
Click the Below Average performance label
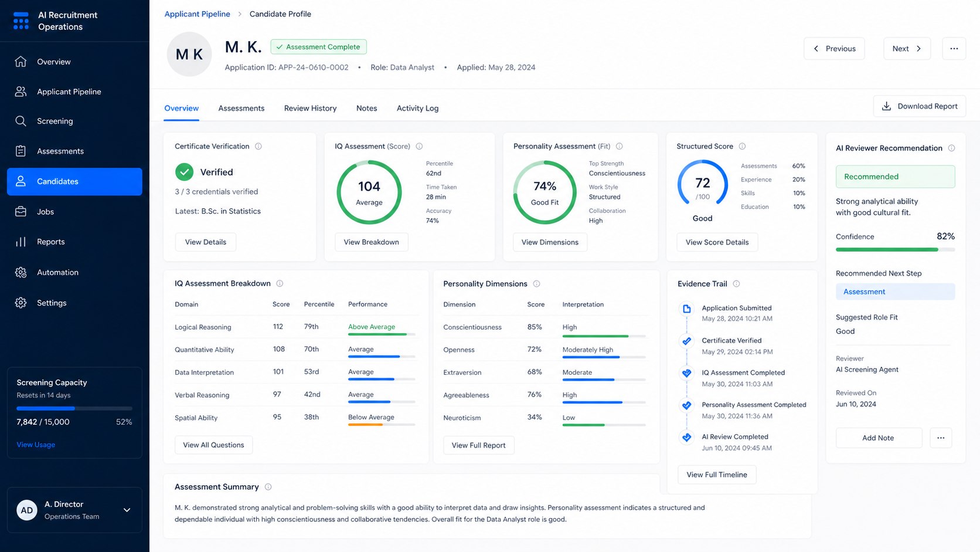pos(371,417)
